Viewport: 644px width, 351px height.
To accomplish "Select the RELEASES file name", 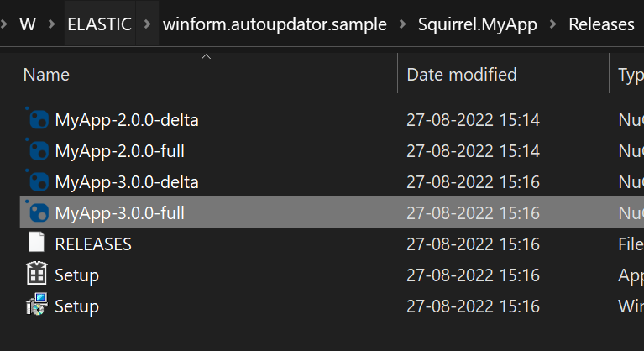I will coord(92,244).
